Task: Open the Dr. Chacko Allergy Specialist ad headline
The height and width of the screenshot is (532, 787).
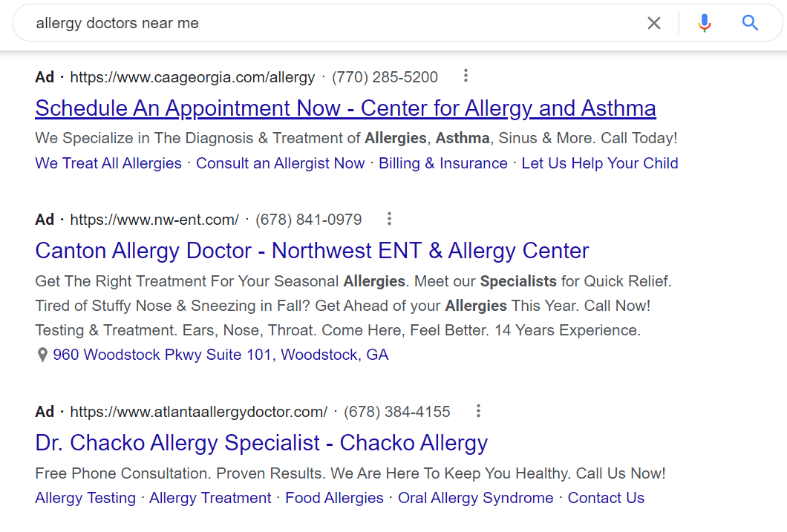Action: tap(261, 443)
